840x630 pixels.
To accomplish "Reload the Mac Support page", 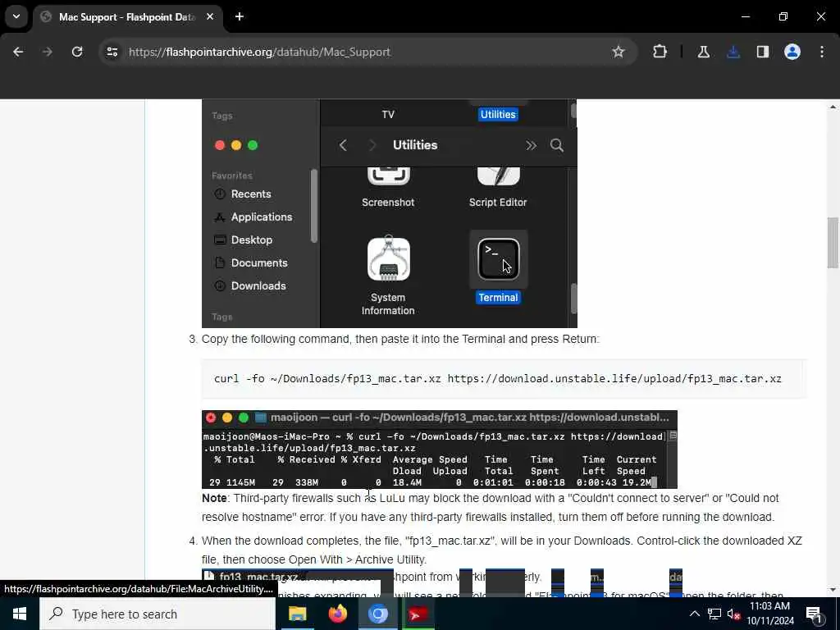I will (77, 52).
